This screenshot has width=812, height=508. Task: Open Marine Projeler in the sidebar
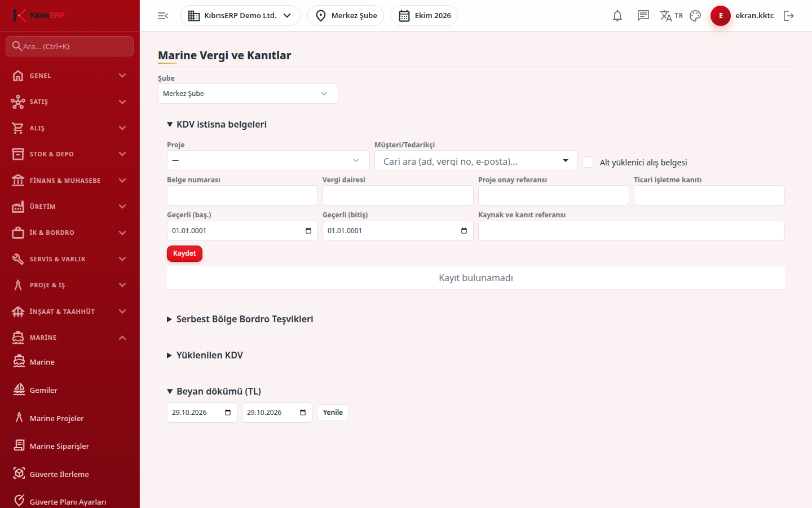pos(70,418)
